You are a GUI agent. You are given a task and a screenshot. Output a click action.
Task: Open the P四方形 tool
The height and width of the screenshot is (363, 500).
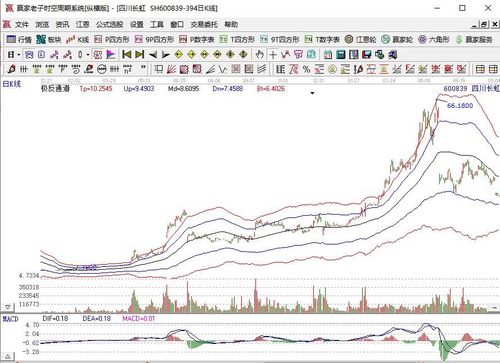112,39
